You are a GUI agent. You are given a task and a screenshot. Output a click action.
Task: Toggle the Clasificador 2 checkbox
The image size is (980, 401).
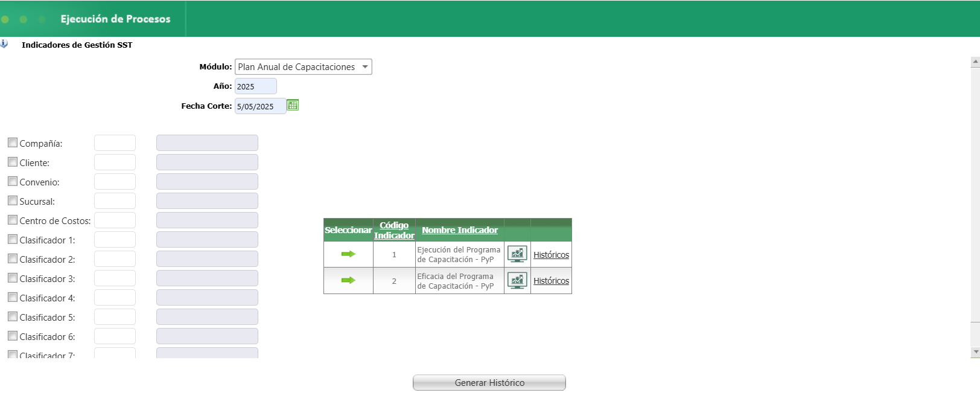(13, 258)
